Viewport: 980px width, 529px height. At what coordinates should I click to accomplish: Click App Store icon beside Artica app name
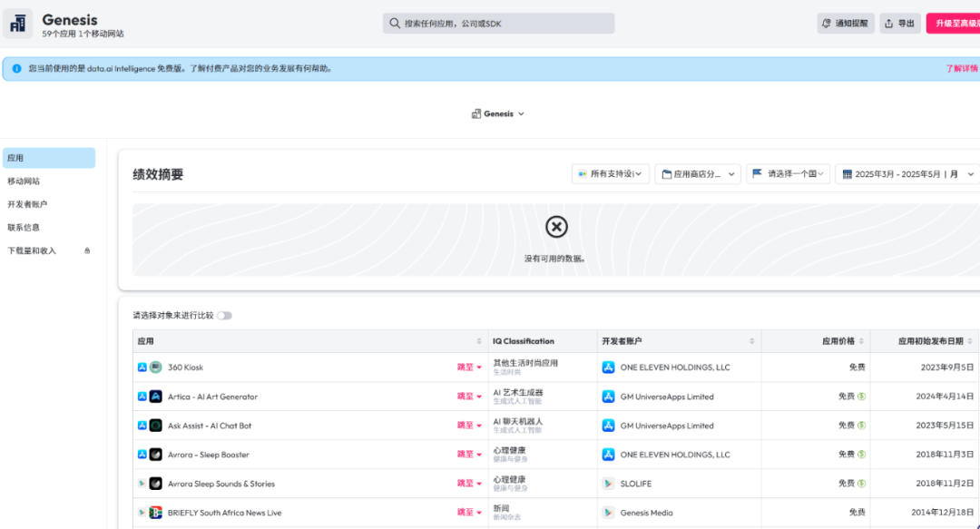point(142,397)
